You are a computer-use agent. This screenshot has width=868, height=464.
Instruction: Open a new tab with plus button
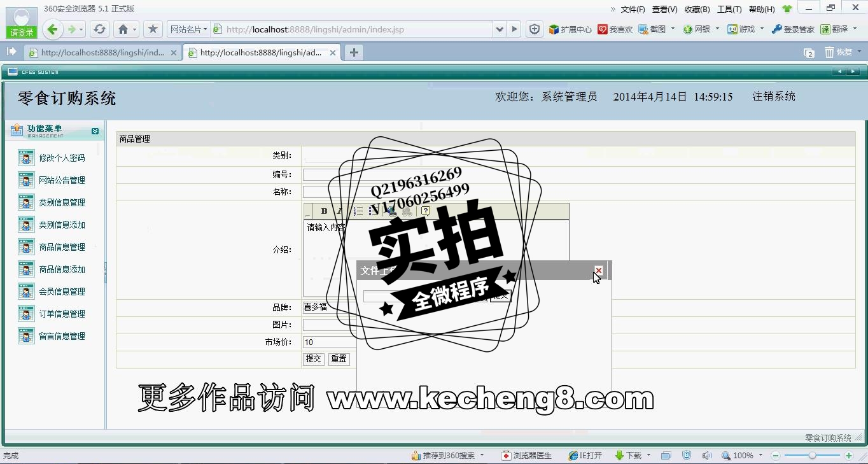(354, 53)
